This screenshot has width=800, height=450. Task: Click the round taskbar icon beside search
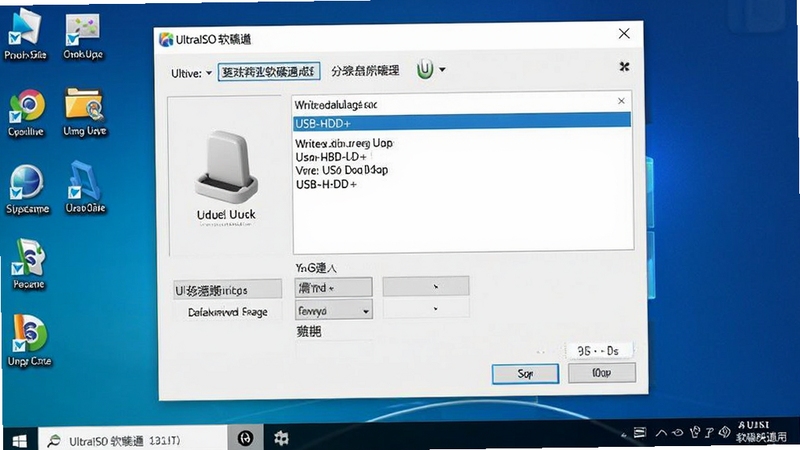pos(245,438)
